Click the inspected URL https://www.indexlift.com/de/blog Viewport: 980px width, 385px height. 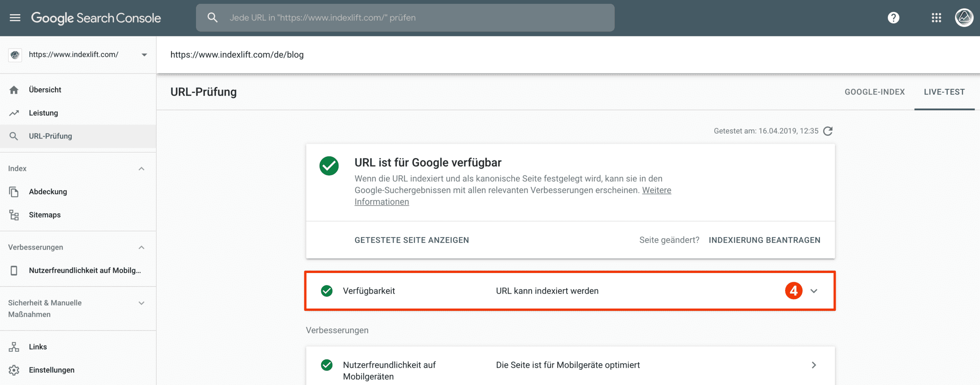237,55
